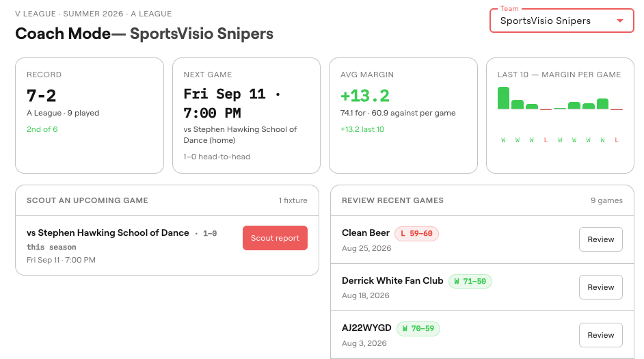Review the Clean Beer game

coord(600,239)
